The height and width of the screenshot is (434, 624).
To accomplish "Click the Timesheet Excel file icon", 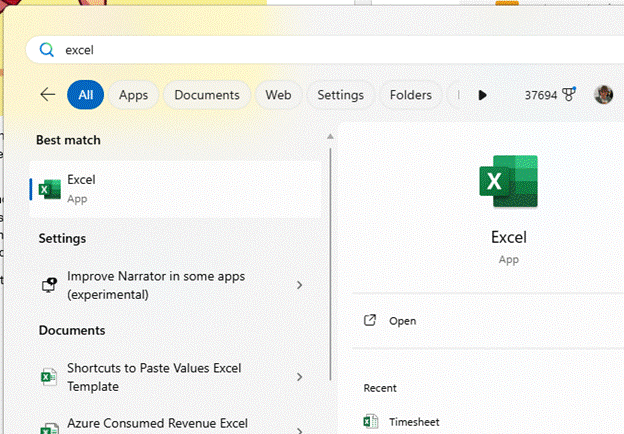I will tap(370, 421).
